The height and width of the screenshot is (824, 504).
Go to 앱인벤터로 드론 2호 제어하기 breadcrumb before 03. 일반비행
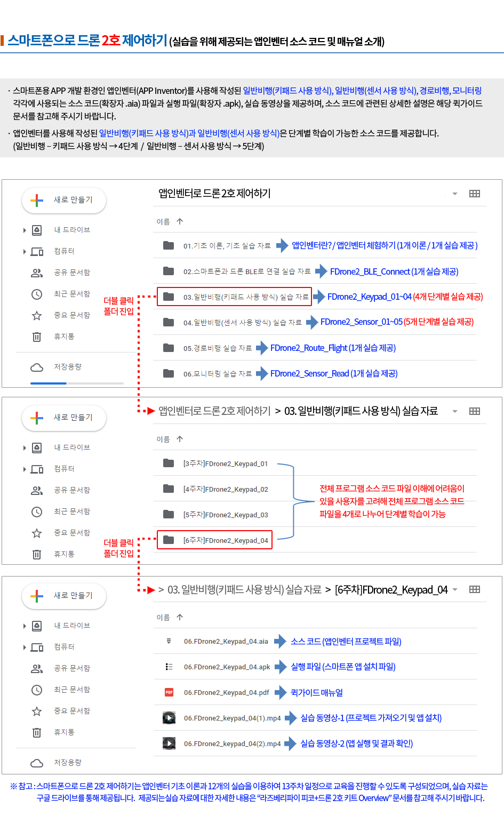pyautogui.click(x=214, y=411)
